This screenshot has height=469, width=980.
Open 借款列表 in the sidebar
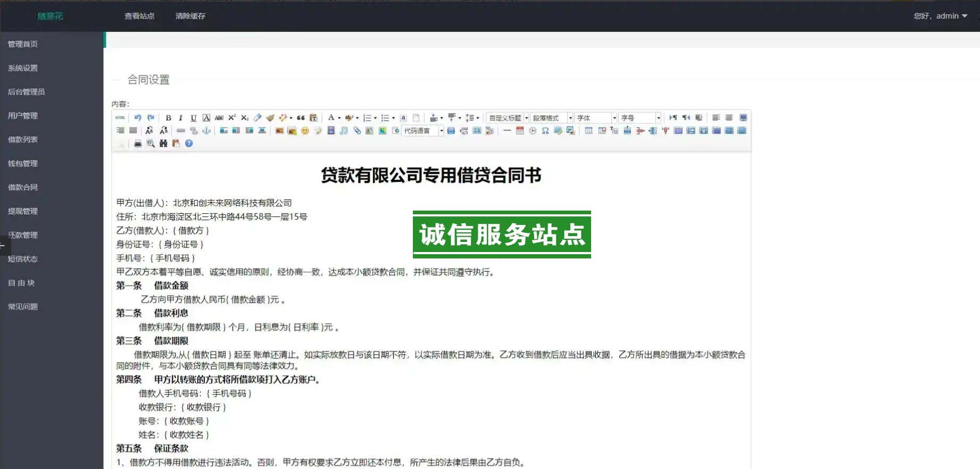[x=23, y=139]
